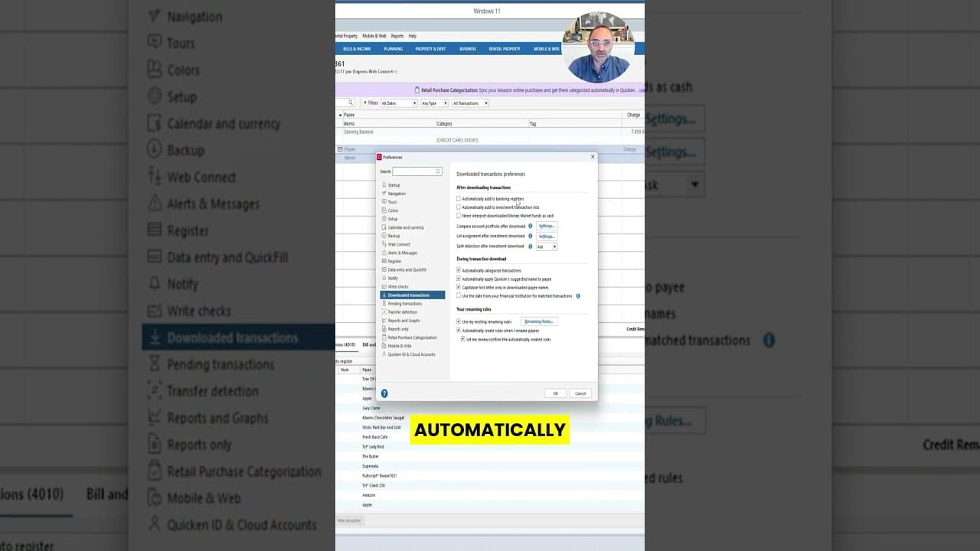Click the Preferences search input field
This screenshot has height=551, width=980.
click(x=417, y=171)
